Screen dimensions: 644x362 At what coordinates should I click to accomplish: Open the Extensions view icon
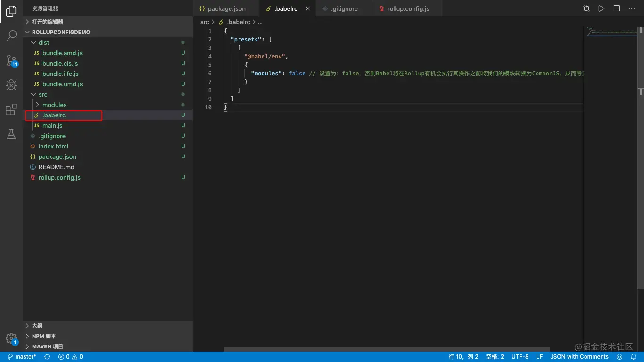(11, 110)
